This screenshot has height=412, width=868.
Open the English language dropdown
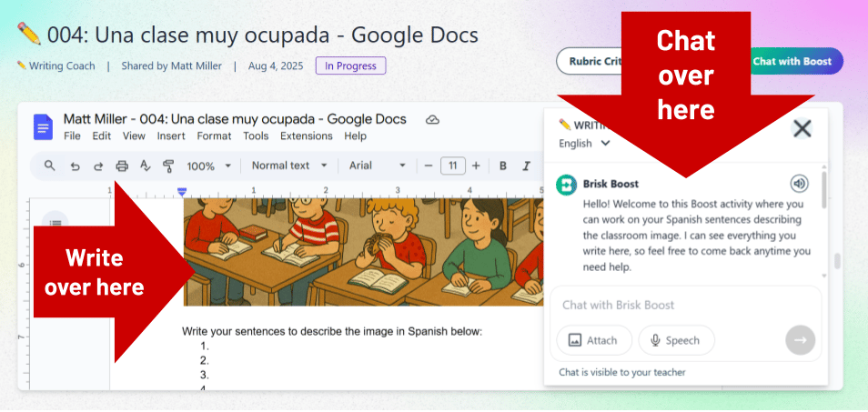[584, 143]
